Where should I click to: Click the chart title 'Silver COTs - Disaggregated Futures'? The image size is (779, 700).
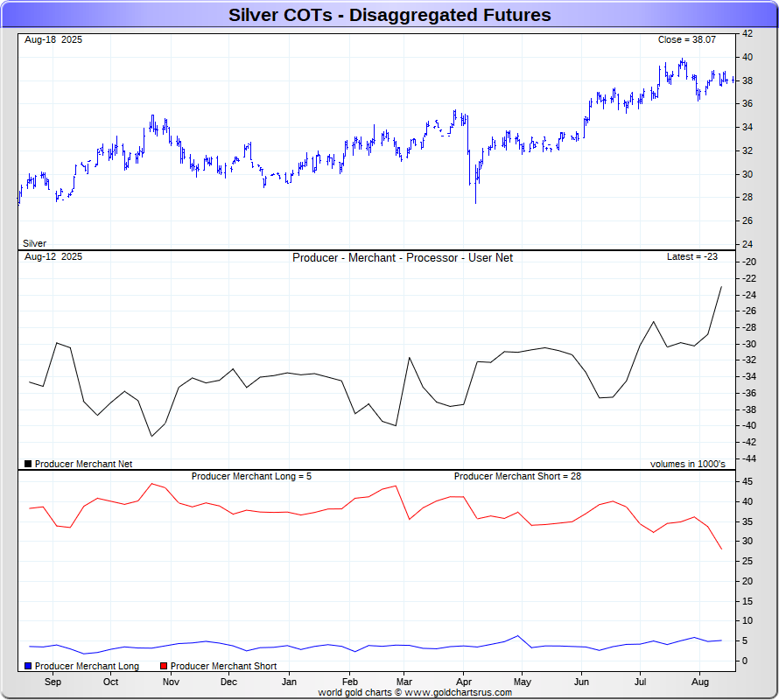389,15
